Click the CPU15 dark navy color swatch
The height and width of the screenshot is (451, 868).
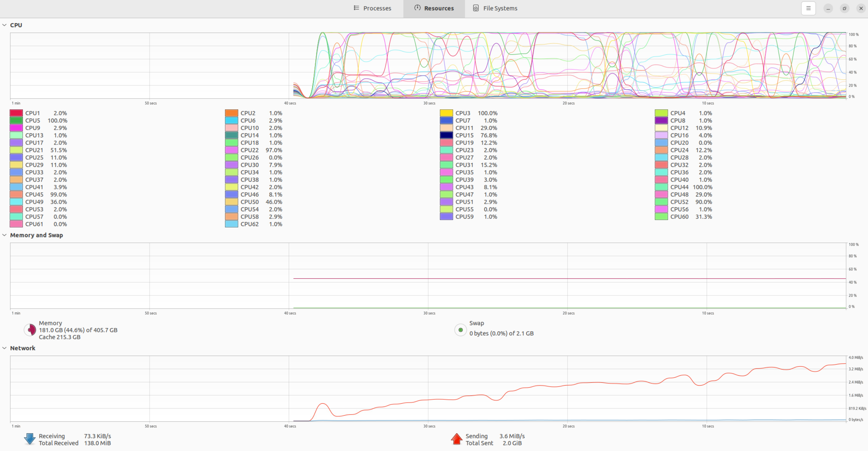[446, 135]
